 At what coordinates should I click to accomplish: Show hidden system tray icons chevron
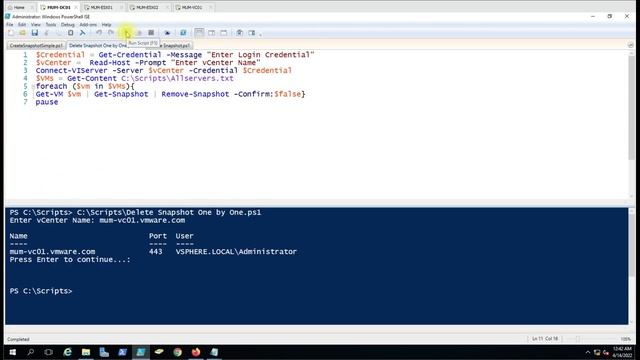[x=588, y=352]
